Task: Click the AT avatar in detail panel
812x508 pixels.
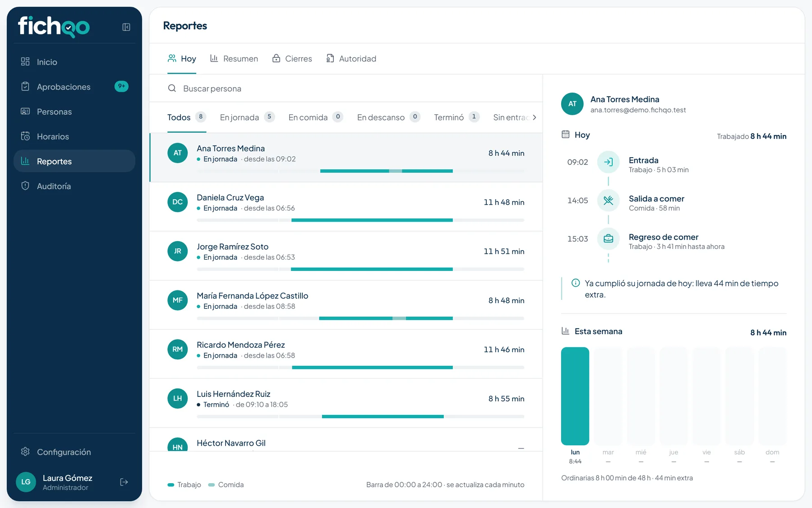Action: pos(572,104)
